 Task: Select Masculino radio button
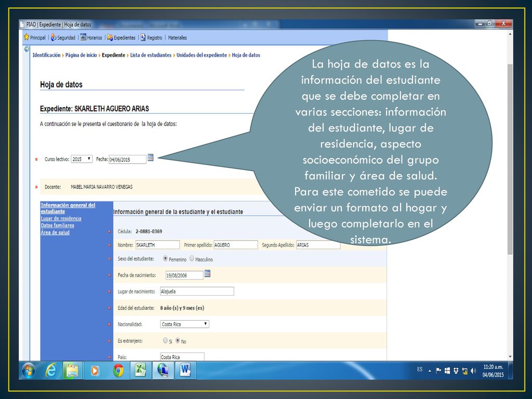192,259
